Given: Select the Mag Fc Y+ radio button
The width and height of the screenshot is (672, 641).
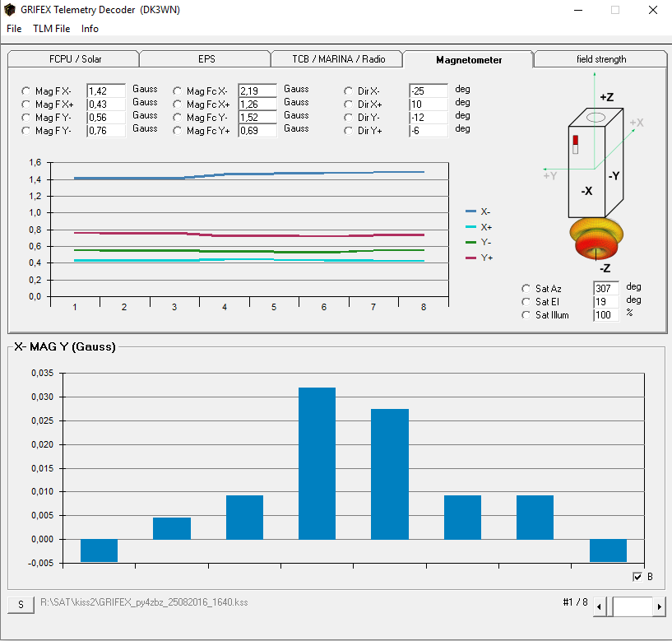Looking at the screenshot, I should tap(178, 131).
